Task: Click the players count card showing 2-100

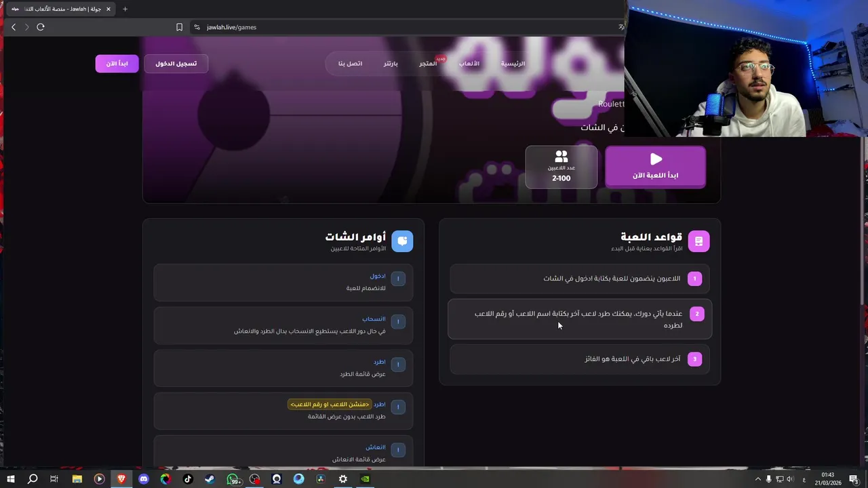Action: coord(561,167)
